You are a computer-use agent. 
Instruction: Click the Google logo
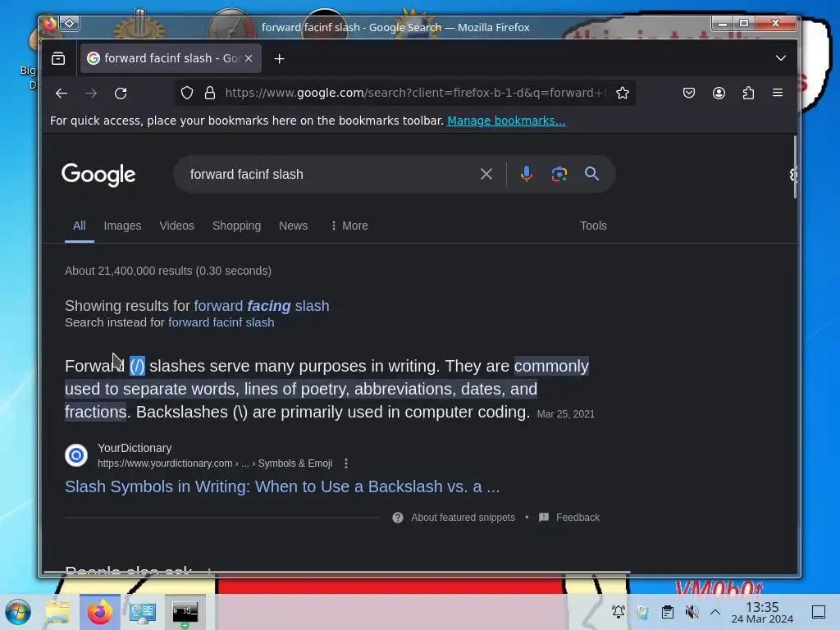(98, 175)
